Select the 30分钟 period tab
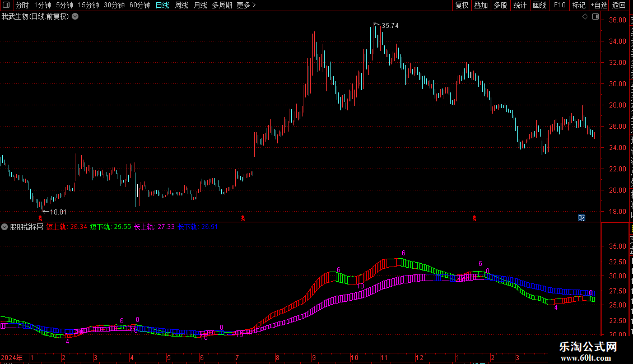Screen dimensions: 633x364 tap(114, 5)
